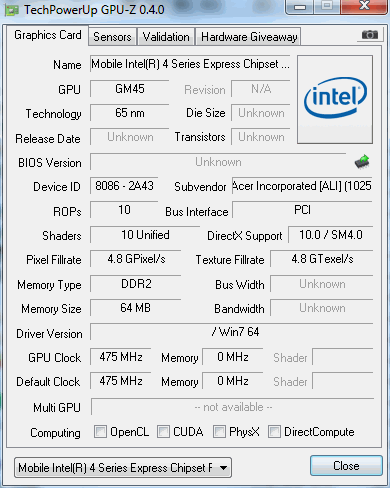The image size is (390, 488).
Task: Click the Close button
Action: 346,466
